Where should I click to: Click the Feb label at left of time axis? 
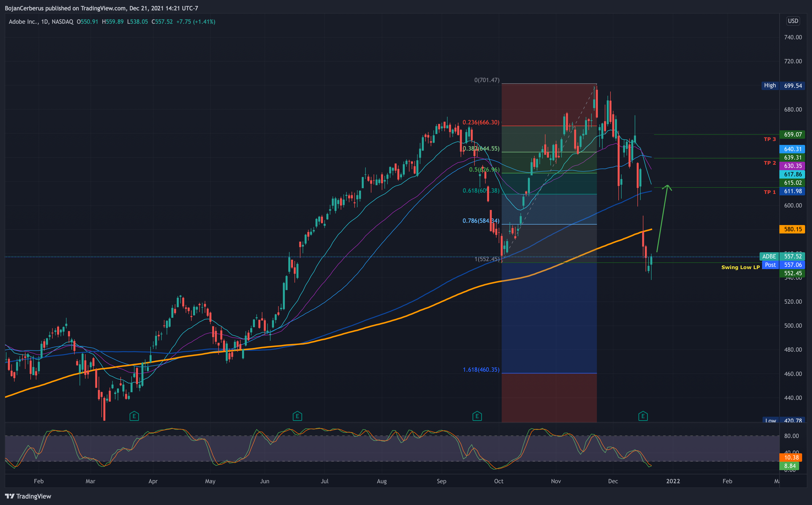click(x=39, y=481)
